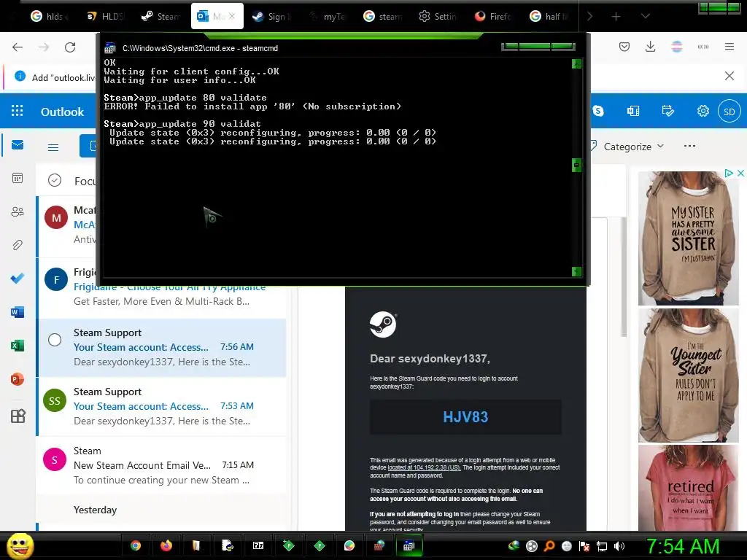Open the Mail module in Outlook sidebar
The width and height of the screenshot is (747, 560).
pos(18,145)
